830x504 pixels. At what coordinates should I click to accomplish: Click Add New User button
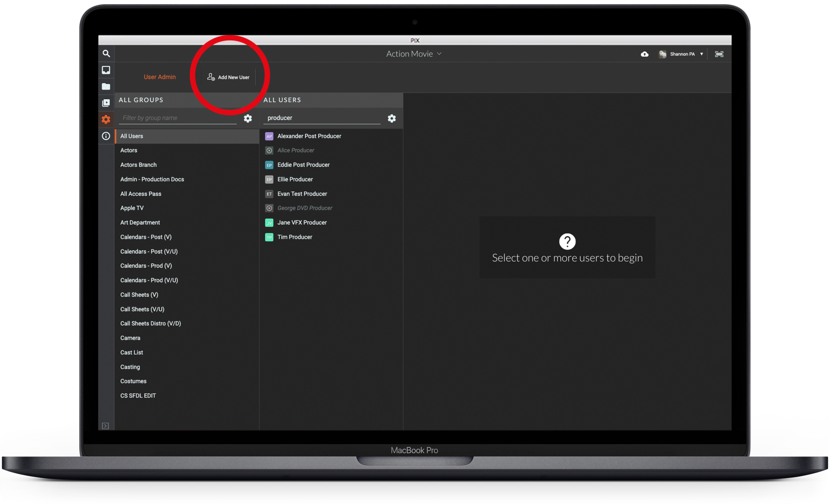[x=229, y=77]
